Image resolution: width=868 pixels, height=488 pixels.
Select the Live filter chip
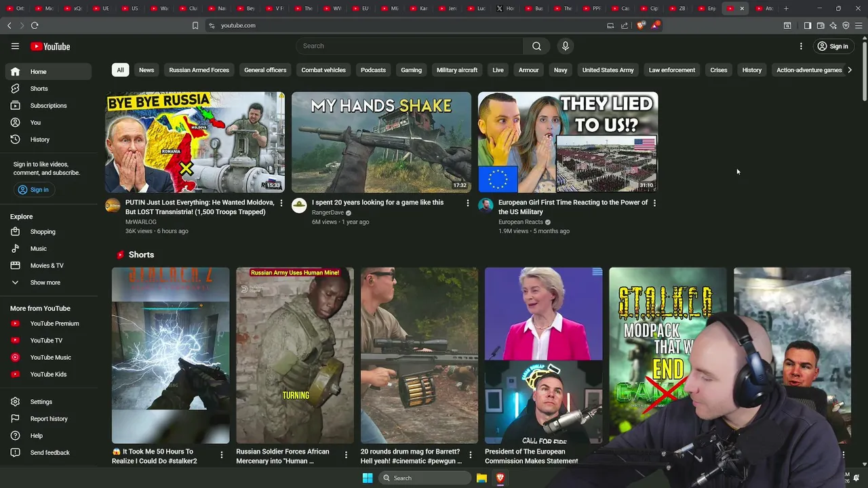(498, 70)
